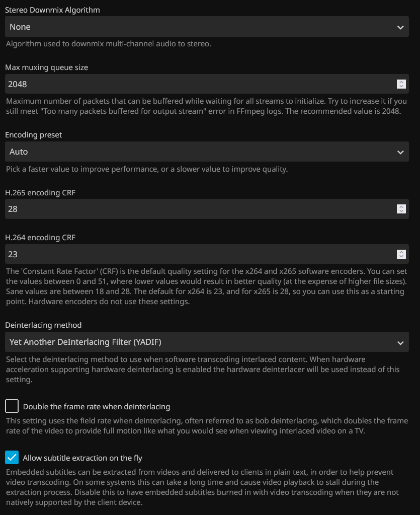Focus the Max muxing queue size field
The width and height of the screenshot is (420, 515).
[x=196, y=84]
